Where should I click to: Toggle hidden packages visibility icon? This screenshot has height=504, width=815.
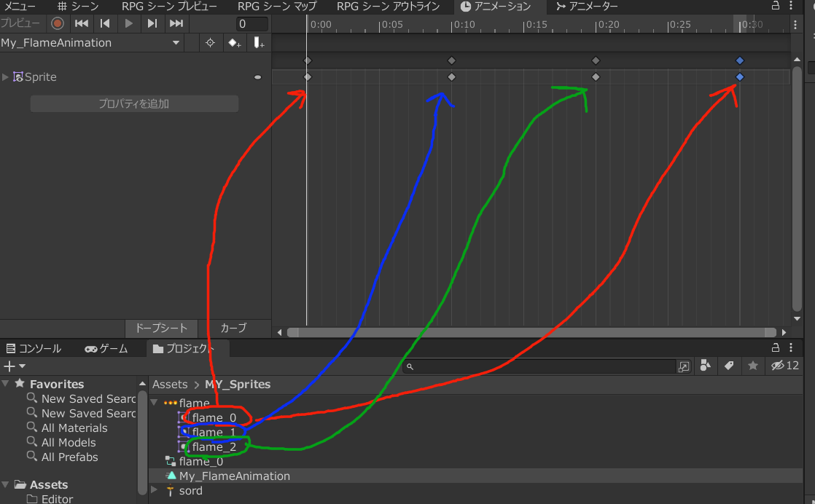click(784, 366)
